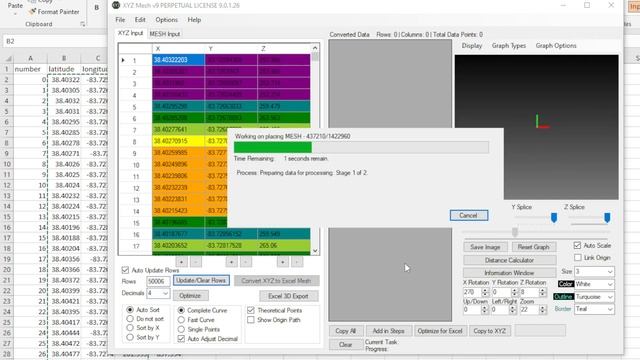
Task: Select the Single Points radio button
Action: click(181, 329)
